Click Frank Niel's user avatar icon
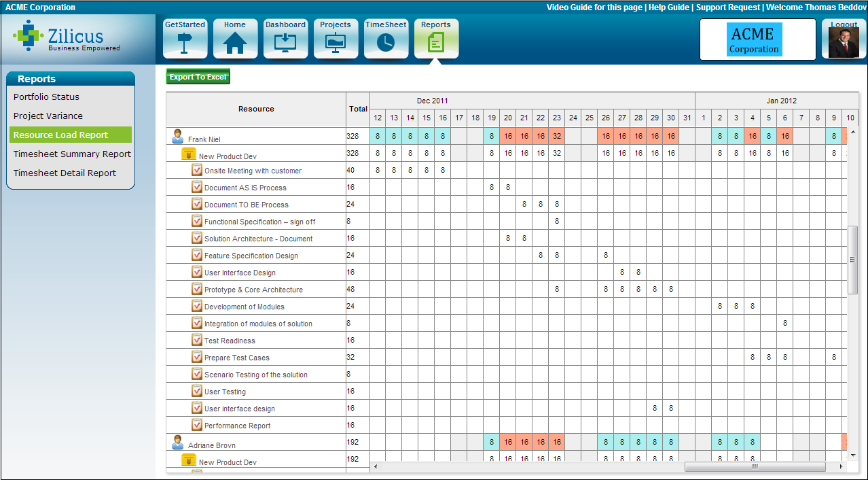Screen dimensions: 868x480 [178, 137]
